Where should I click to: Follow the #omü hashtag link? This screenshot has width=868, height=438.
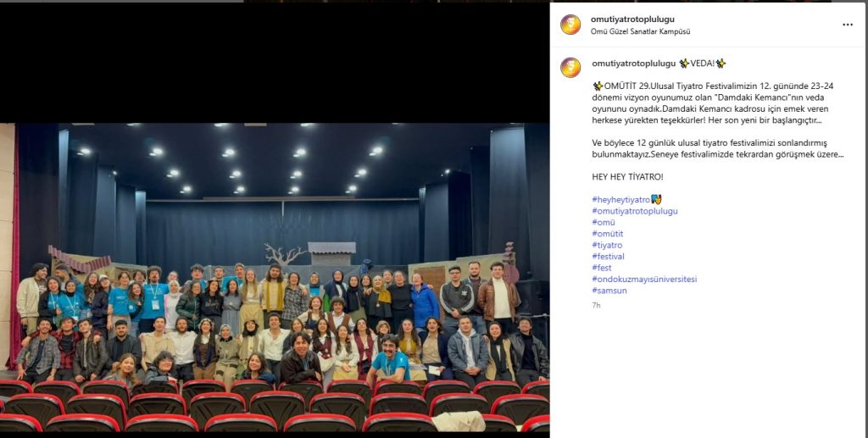[x=604, y=222]
